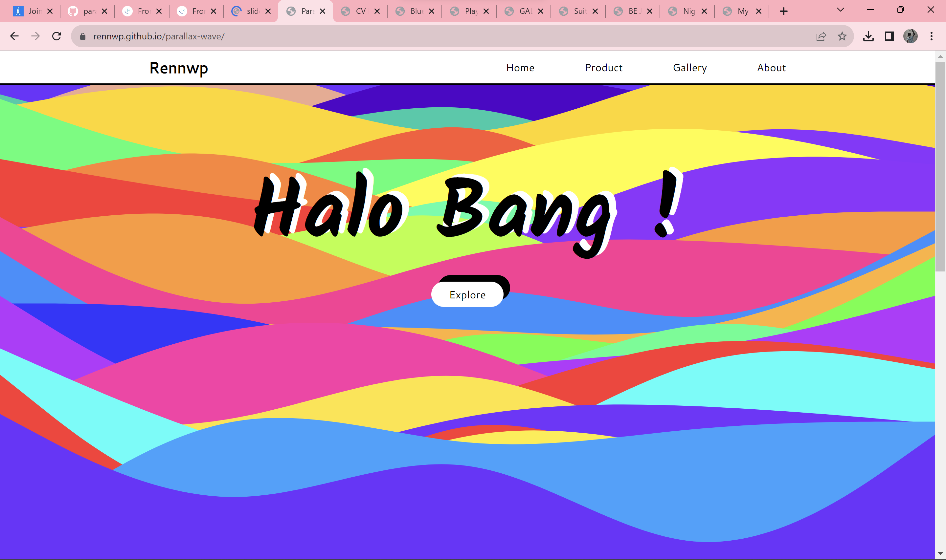Close the GitHub 'par' tab
946x560 pixels.
(x=104, y=11)
